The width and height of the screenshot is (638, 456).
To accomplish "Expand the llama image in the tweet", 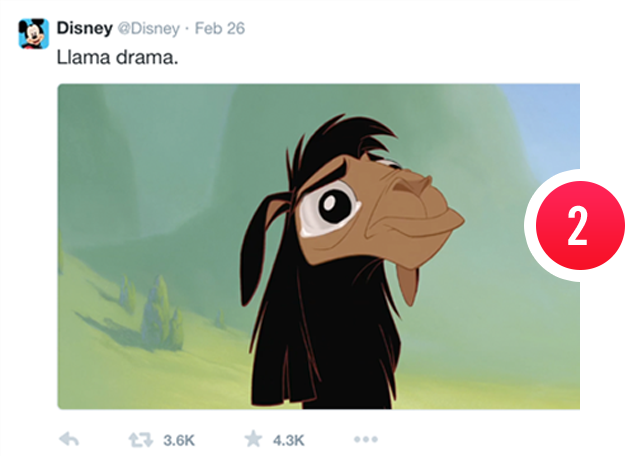I will click(x=319, y=247).
